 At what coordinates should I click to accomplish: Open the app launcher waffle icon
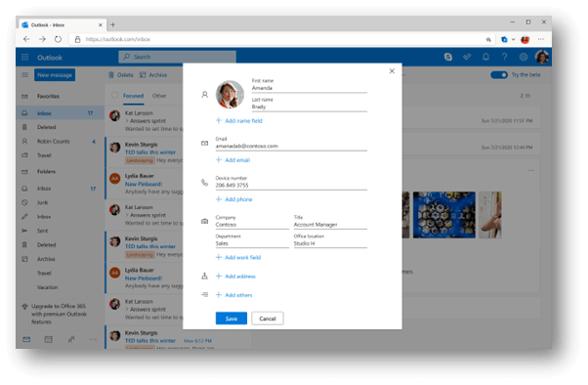pyautogui.click(x=25, y=57)
